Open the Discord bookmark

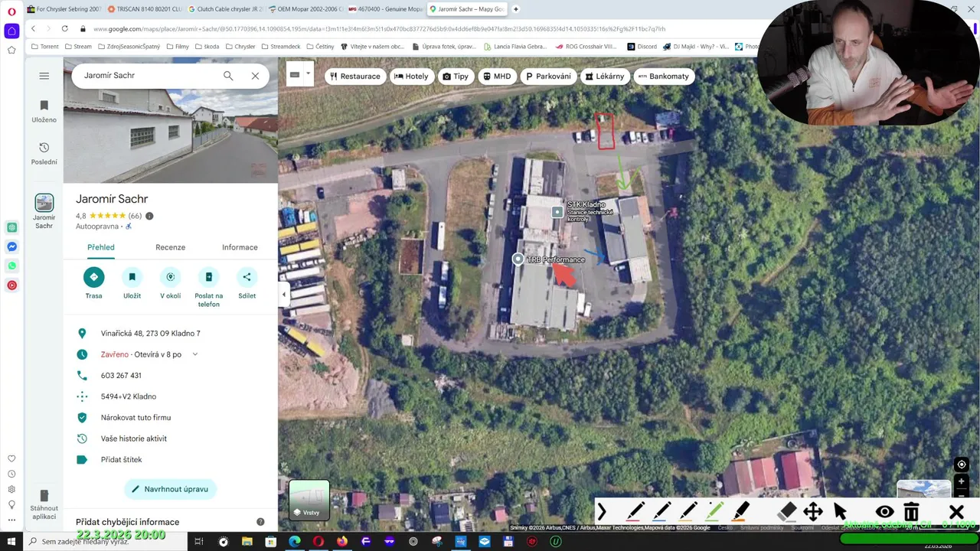[x=642, y=47]
